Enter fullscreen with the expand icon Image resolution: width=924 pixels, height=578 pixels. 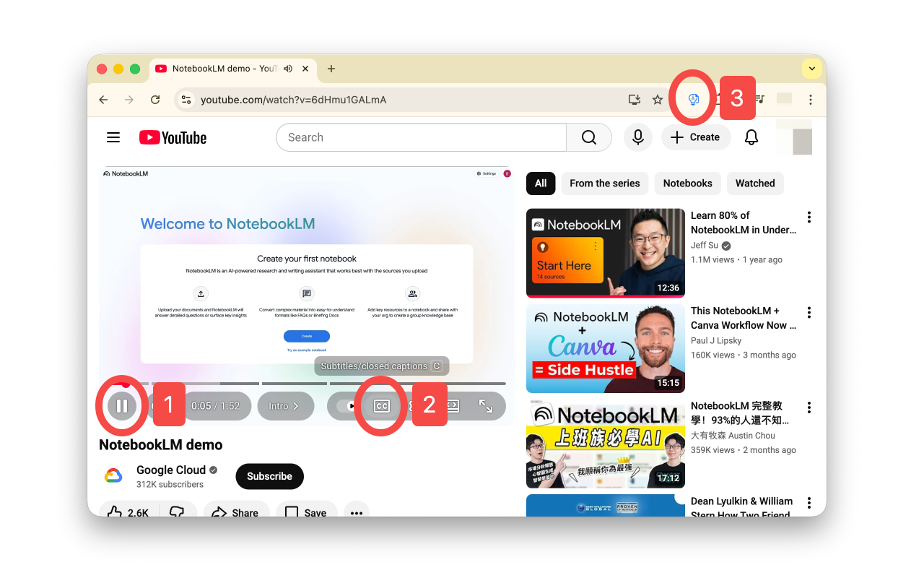pyautogui.click(x=486, y=405)
